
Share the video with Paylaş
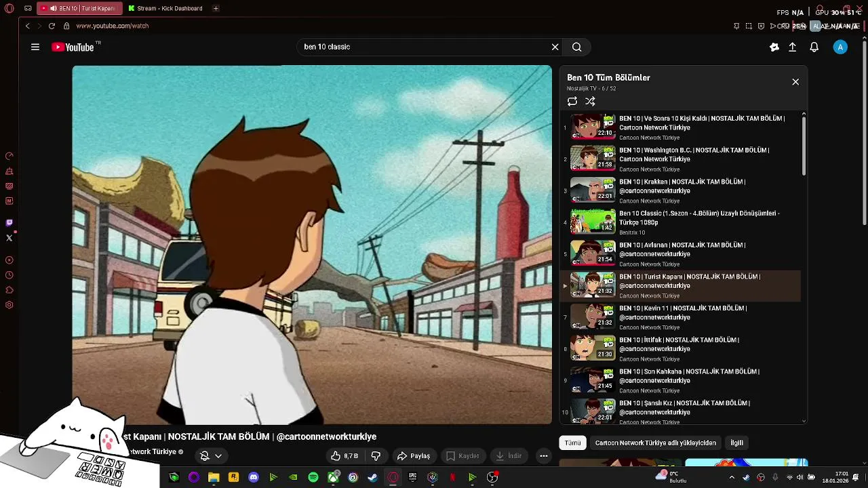pyautogui.click(x=414, y=455)
